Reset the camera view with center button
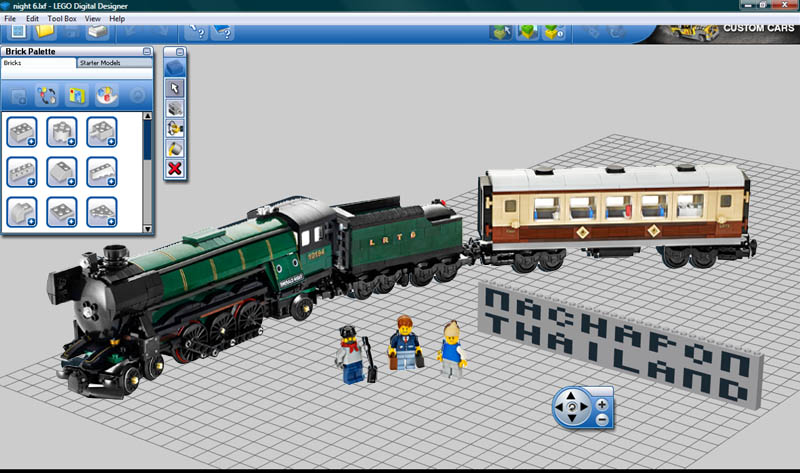The image size is (800, 473). pos(571,407)
